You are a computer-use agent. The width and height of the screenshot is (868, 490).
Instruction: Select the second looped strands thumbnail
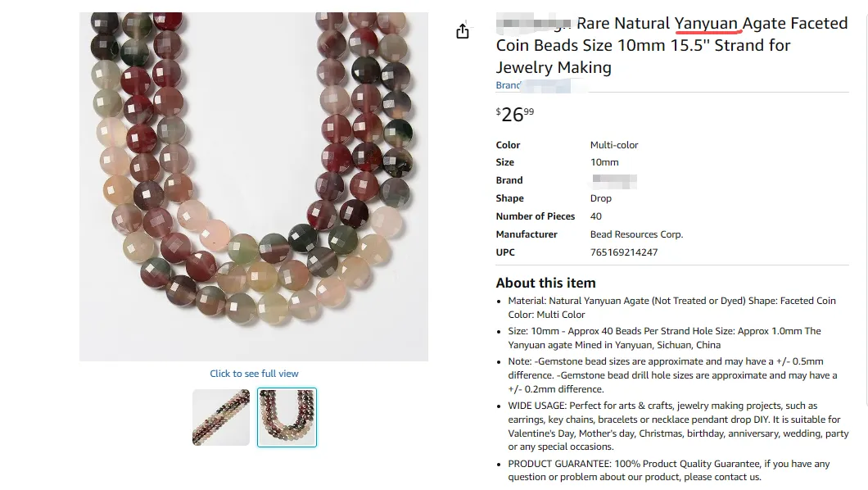tap(287, 417)
